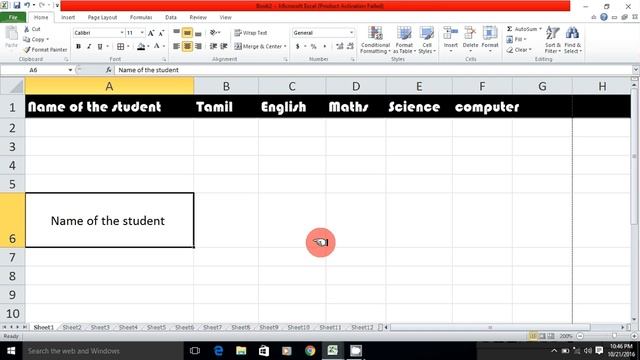Open Sort & Filter dropdown
The image size is (640, 360).
pos(553,40)
